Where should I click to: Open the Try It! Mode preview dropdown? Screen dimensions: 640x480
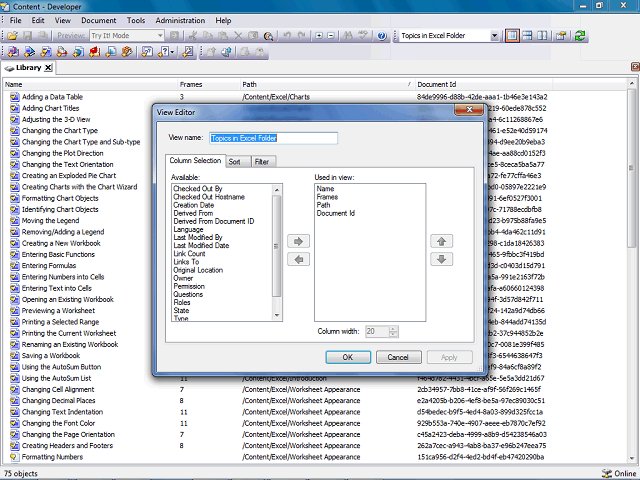160,36
